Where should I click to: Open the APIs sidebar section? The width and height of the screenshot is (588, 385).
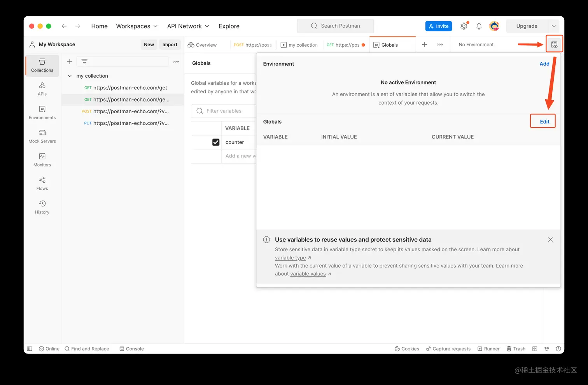point(42,89)
